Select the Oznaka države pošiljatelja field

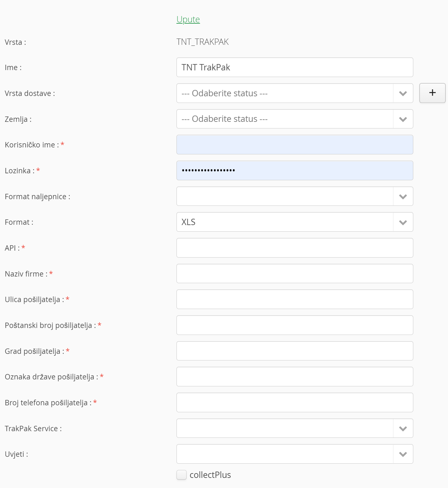pos(295,377)
